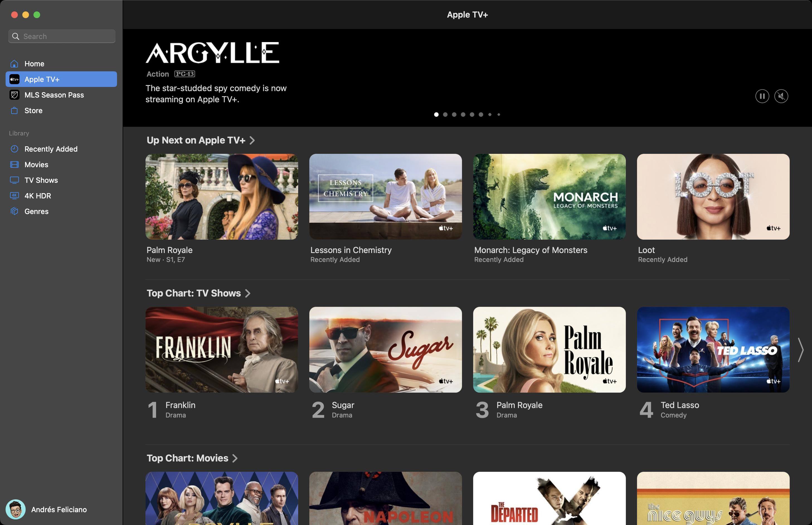Open the Monarch: Legacy of Monsters thumbnail
This screenshot has height=525, width=812.
point(549,196)
